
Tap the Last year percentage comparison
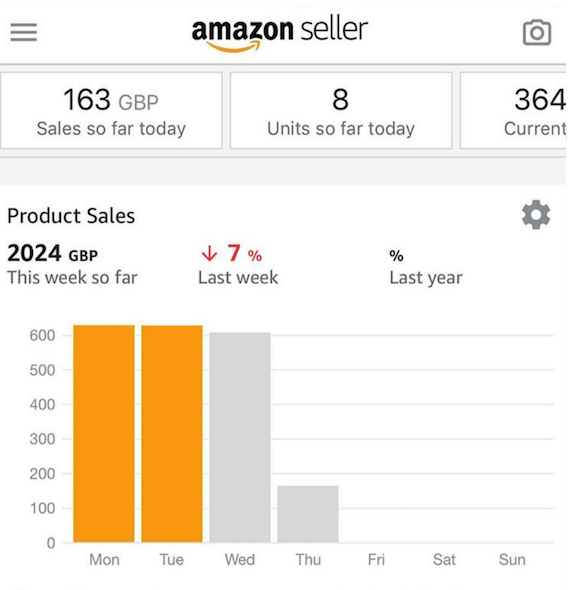tap(425, 267)
